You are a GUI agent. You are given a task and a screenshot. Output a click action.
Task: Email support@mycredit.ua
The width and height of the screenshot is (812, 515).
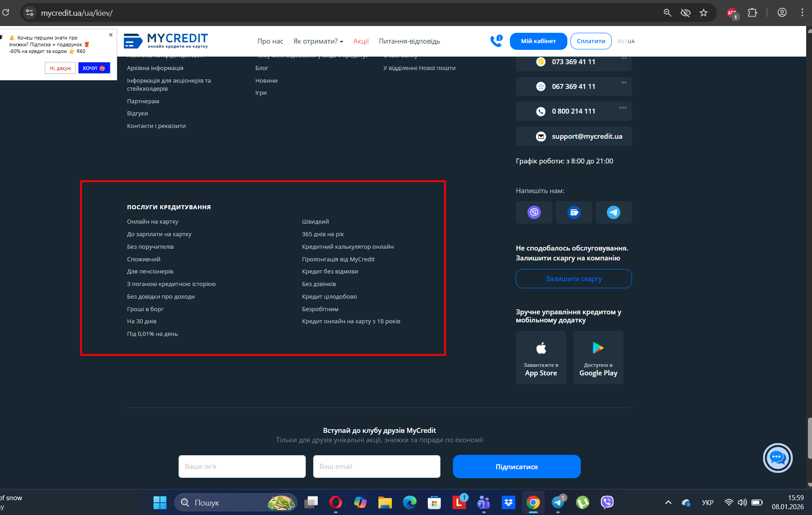coord(574,136)
